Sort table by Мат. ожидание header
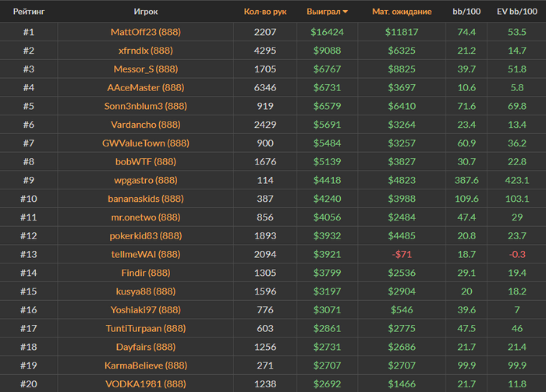 [402, 12]
